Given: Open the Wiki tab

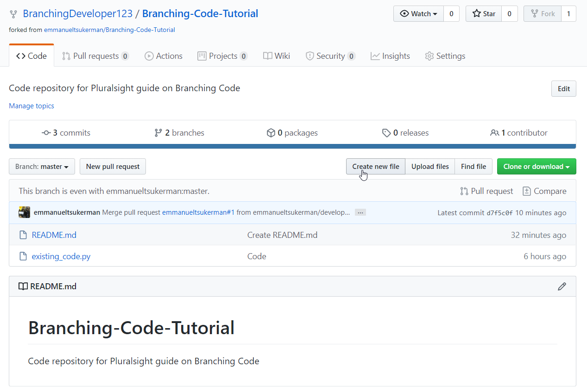Looking at the screenshot, I should pyautogui.click(x=277, y=56).
